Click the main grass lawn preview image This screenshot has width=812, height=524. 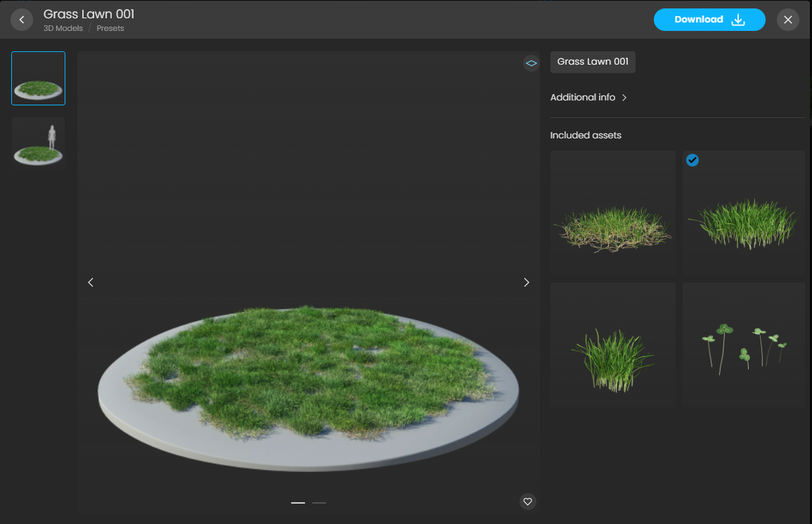(x=308, y=282)
